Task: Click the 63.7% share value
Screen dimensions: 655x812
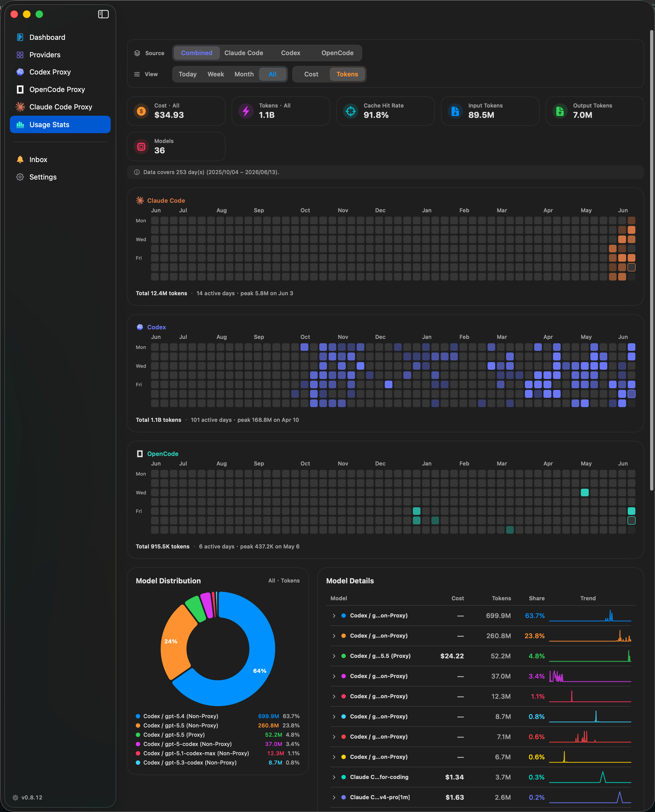Action: click(535, 616)
